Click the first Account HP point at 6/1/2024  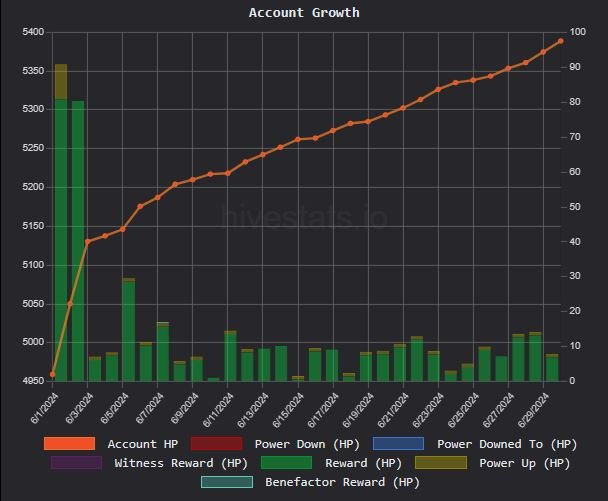[53, 374]
